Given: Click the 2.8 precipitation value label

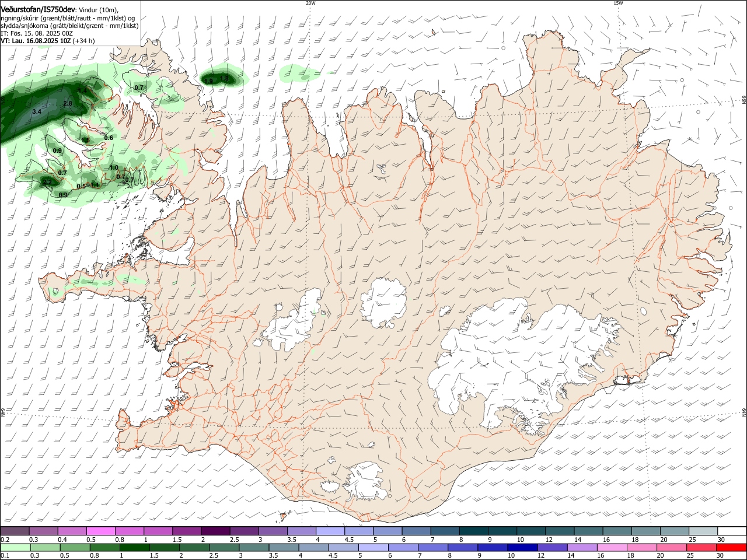Looking at the screenshot, I should (x=68, y=103).
